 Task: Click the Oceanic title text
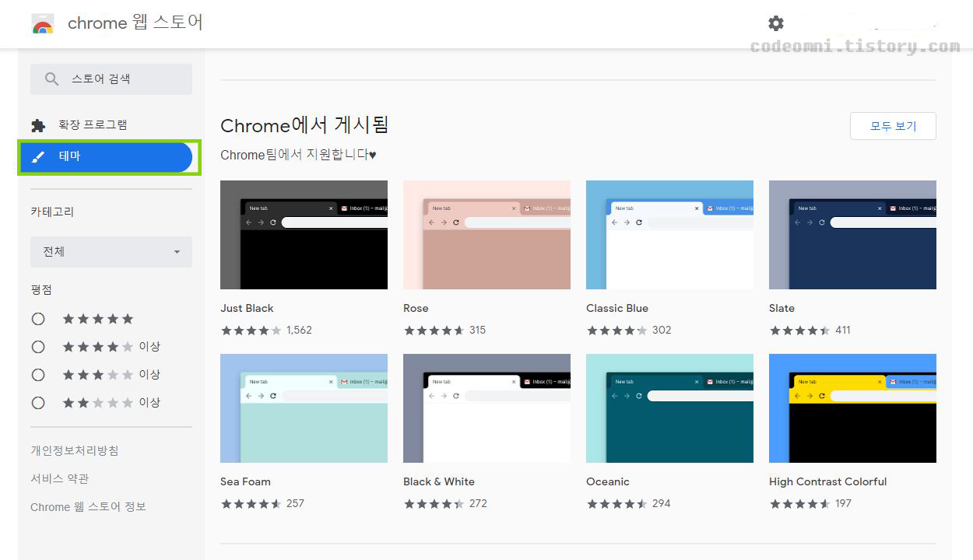[x=608, y=481]
